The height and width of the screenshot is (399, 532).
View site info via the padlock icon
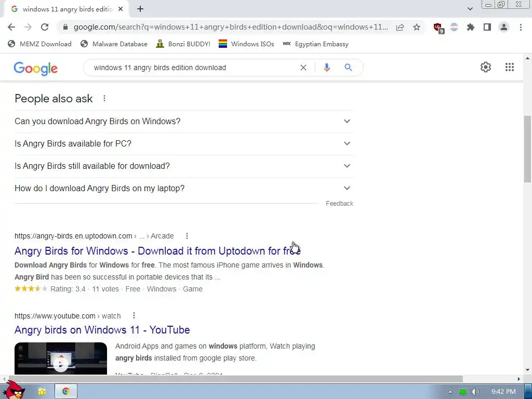(65, 27)
